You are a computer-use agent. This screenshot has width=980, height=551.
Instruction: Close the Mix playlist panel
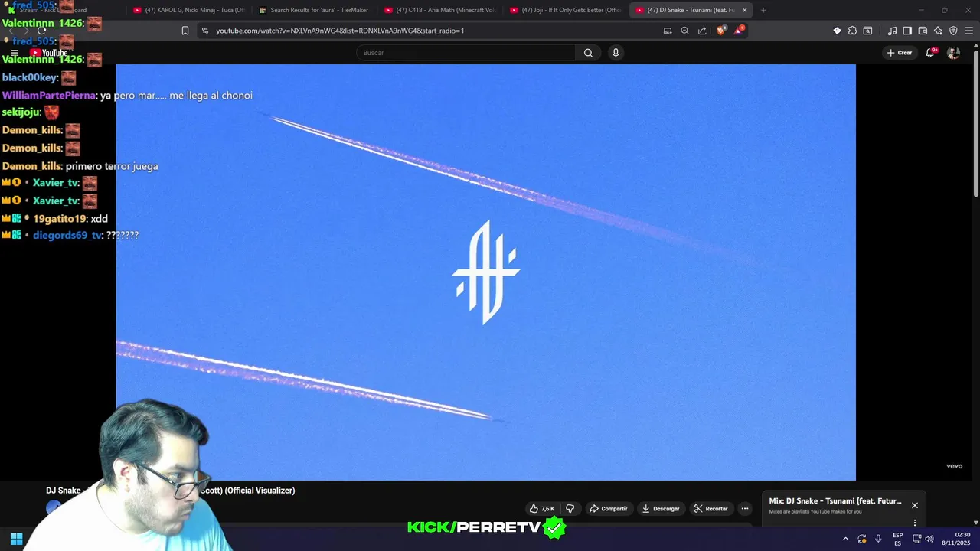[x=914, y=505]
